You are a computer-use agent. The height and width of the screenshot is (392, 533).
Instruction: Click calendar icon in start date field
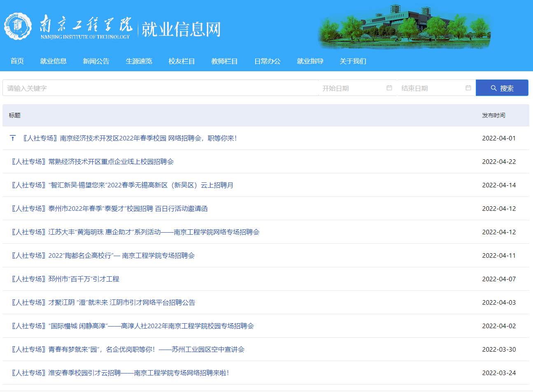tap(389, 88)
